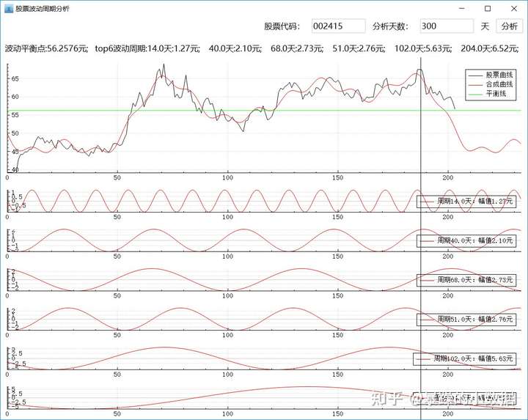Click the 股票曲线 legend entry

click(491, 75)
